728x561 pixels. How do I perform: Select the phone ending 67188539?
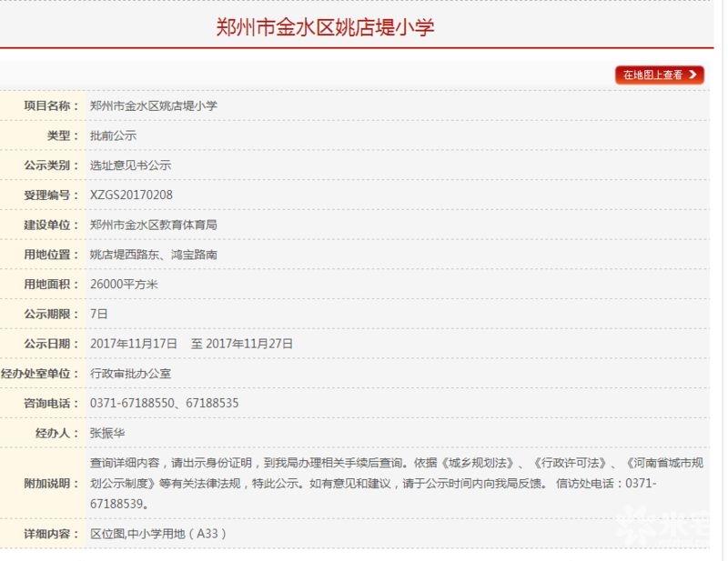pyautogui.click(x=119, y=504)
